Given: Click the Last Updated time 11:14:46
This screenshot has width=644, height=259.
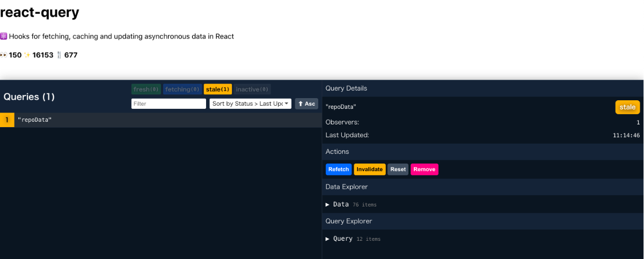Looking at the screenshot, I should (x=626, y=136).
